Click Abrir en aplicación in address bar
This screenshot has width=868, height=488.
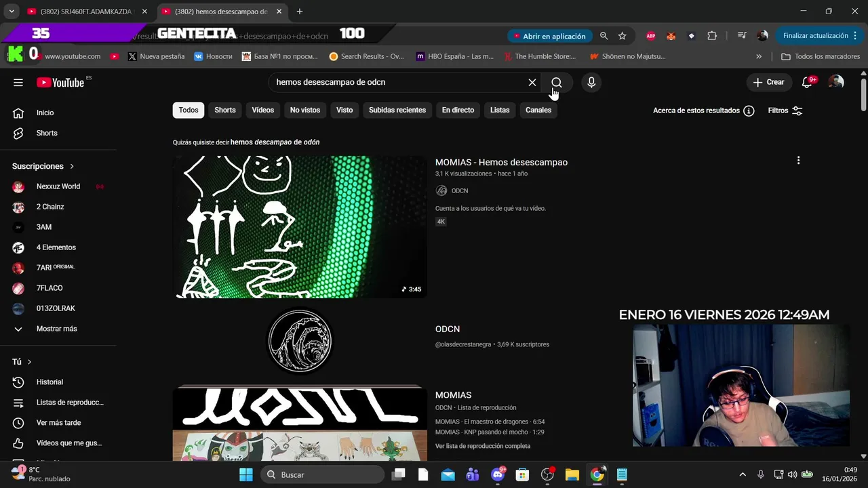tap(549, 36)
